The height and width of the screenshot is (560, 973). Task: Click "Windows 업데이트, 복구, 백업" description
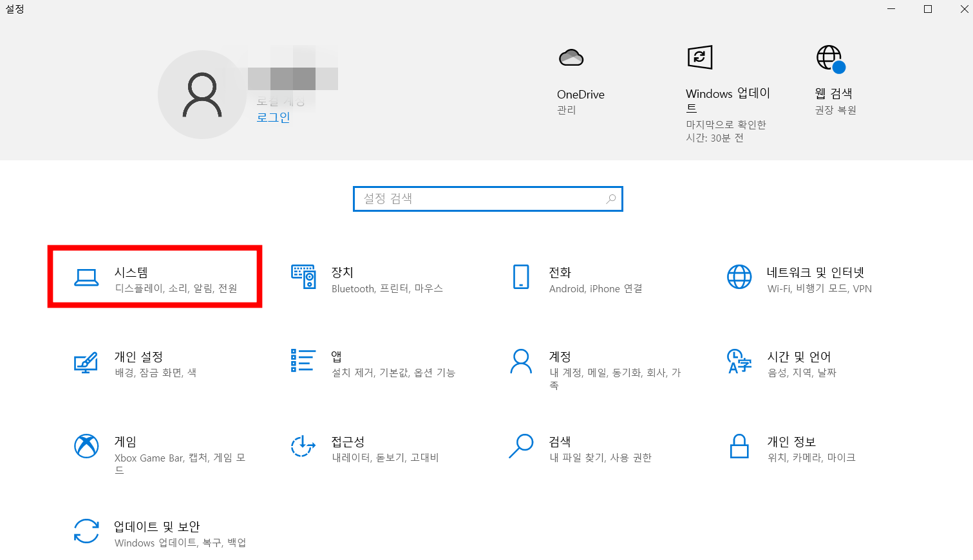coord(180,543)
